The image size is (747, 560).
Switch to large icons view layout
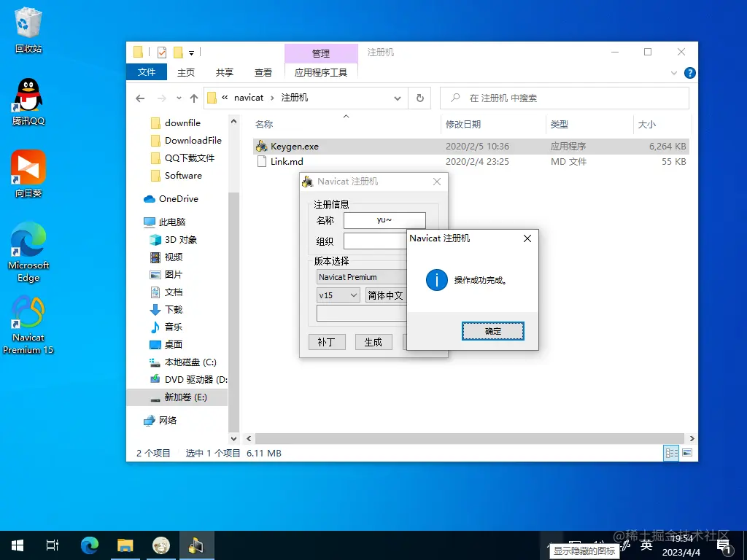[687, 453]
